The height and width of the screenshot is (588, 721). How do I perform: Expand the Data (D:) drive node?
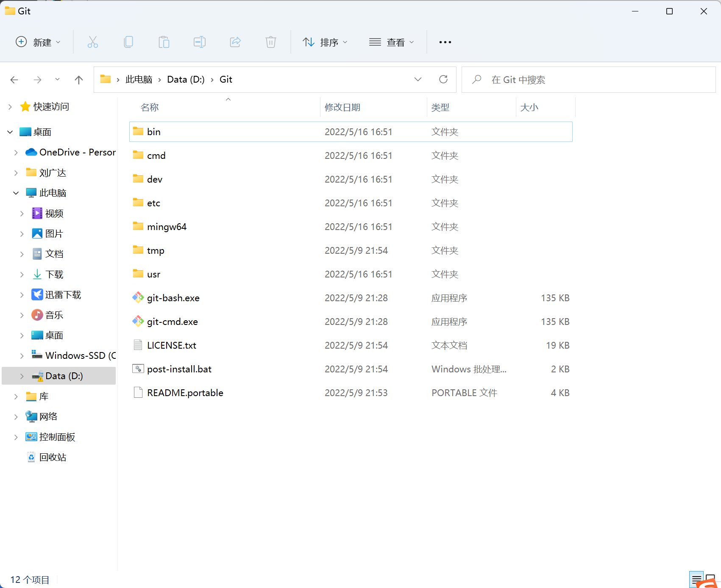[x=22, y=376]
